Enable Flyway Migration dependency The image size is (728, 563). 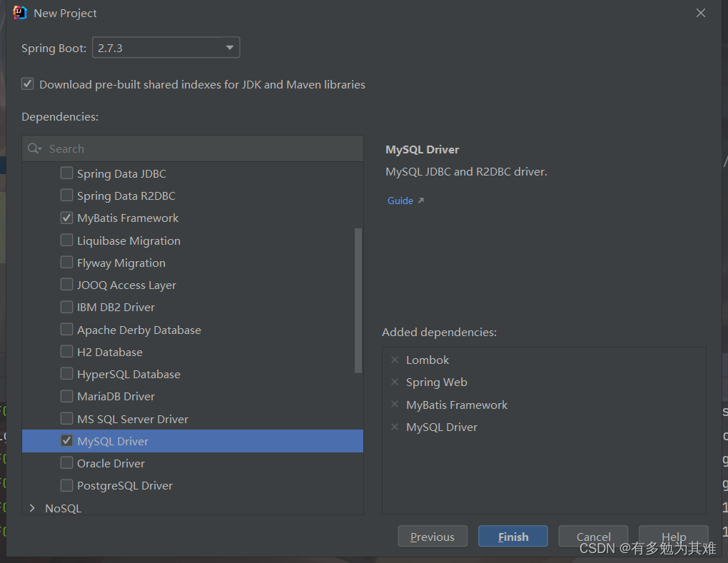[x=66, y=263]
